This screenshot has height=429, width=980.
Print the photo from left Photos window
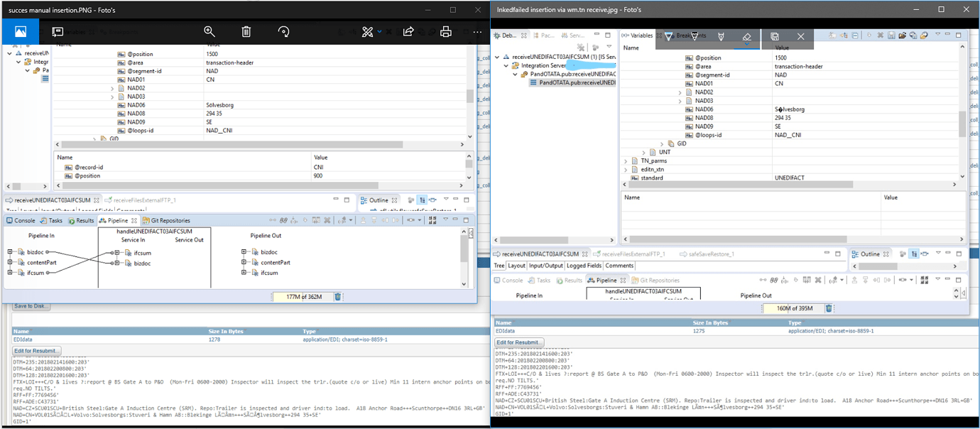(445, 31)
